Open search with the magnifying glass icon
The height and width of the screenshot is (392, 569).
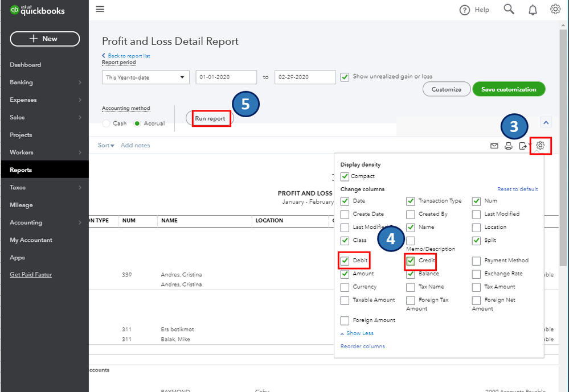point(509,9)
